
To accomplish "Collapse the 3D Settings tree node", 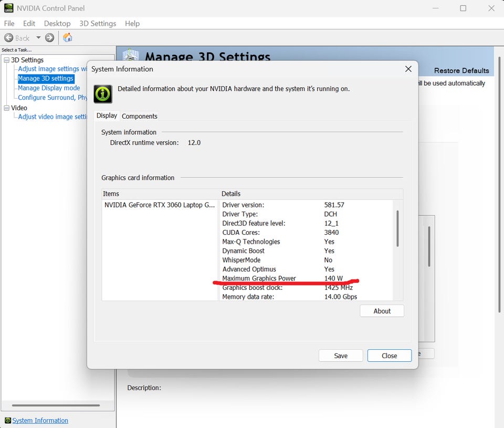I will tap(6, 60).
